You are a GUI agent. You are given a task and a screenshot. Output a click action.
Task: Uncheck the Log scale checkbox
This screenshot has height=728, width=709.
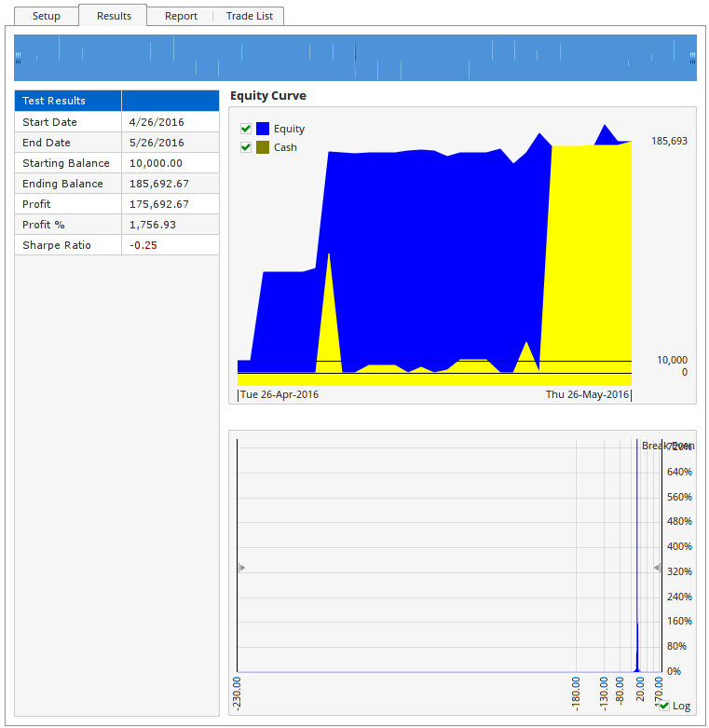664,706
